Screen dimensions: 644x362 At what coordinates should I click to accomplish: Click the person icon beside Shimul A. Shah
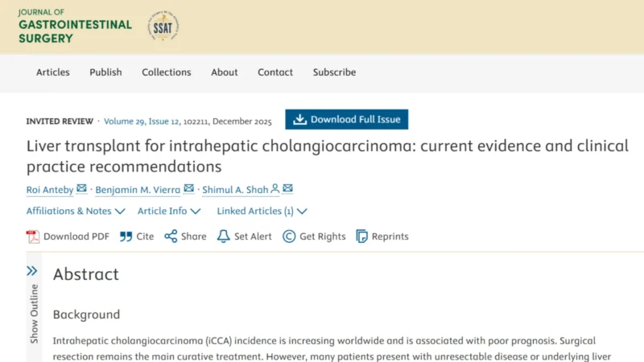pyautogui.click(x=275, y=189)
